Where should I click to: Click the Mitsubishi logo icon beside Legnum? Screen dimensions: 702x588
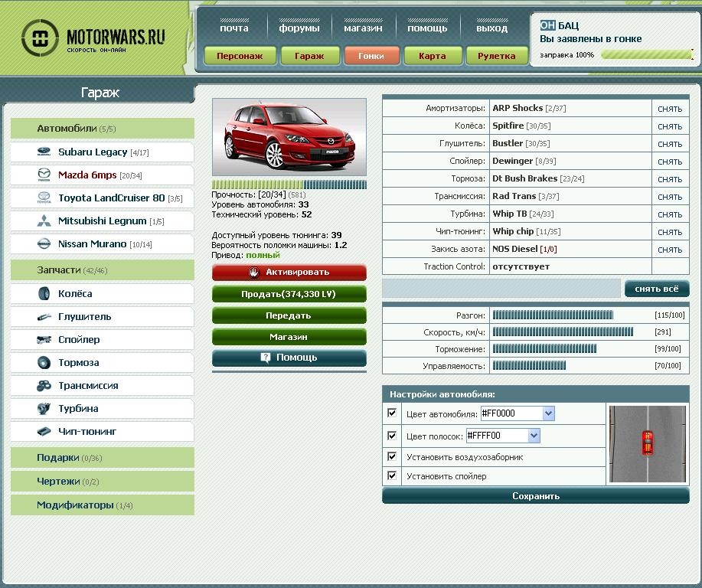44,220
